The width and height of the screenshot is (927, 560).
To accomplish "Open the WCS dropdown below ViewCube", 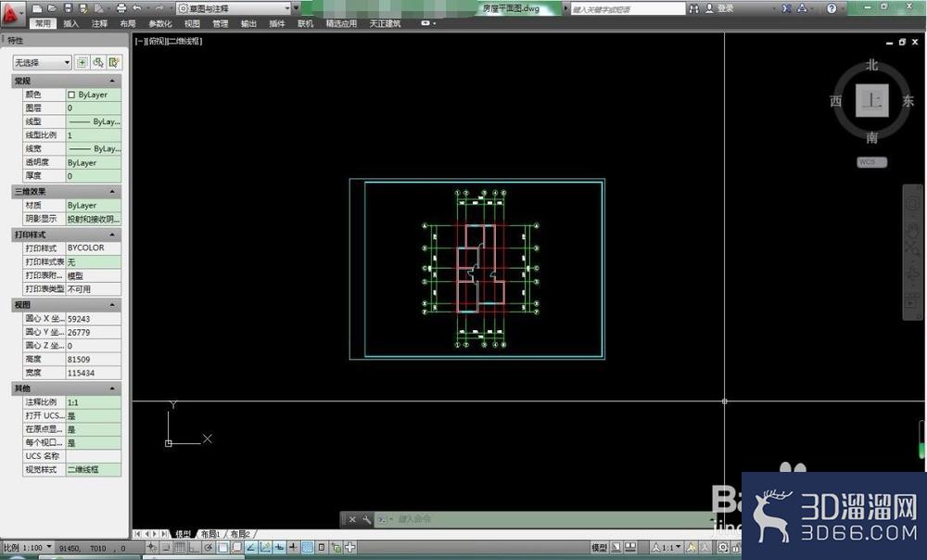I will (872, 162).
